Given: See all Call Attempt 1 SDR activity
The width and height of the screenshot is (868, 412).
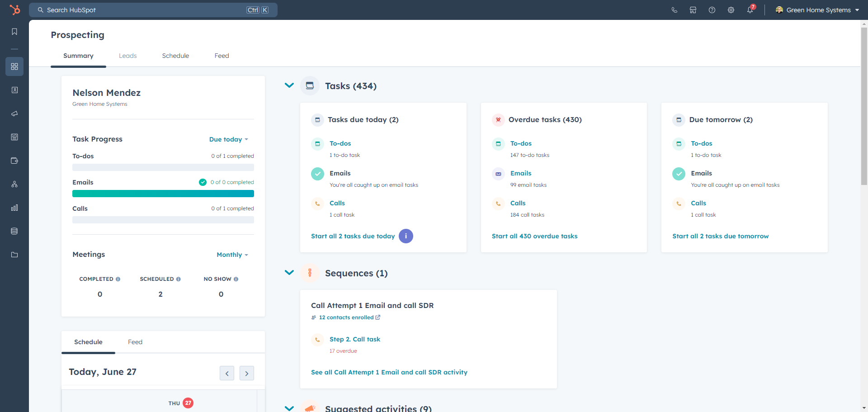Looking at the screenshot, I should pyautogui.click(x=389, y=372).
